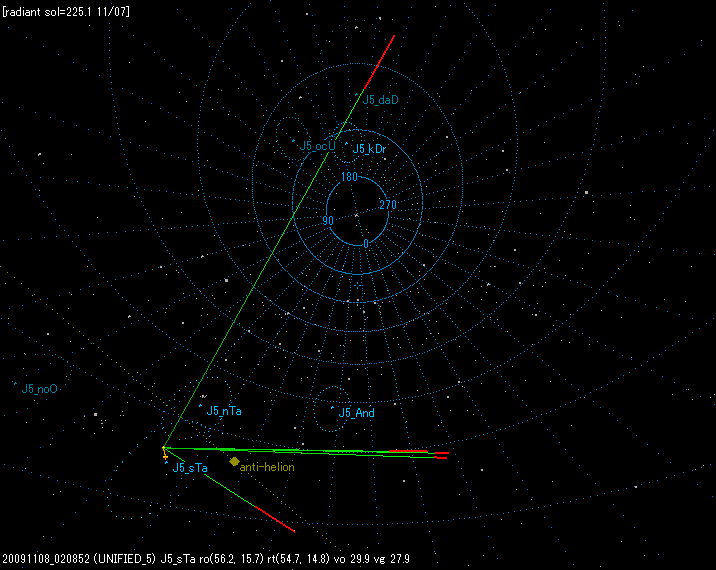Image resolution: width=716 pixels, height=570 pixels.
Task: Click the J5_sTa radiant label
Action: [190, 468]
